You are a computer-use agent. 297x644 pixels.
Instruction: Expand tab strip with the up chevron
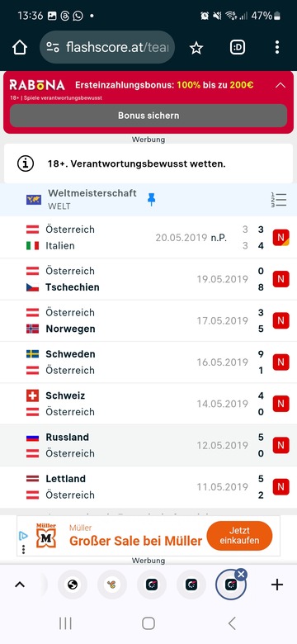[20, 585]
